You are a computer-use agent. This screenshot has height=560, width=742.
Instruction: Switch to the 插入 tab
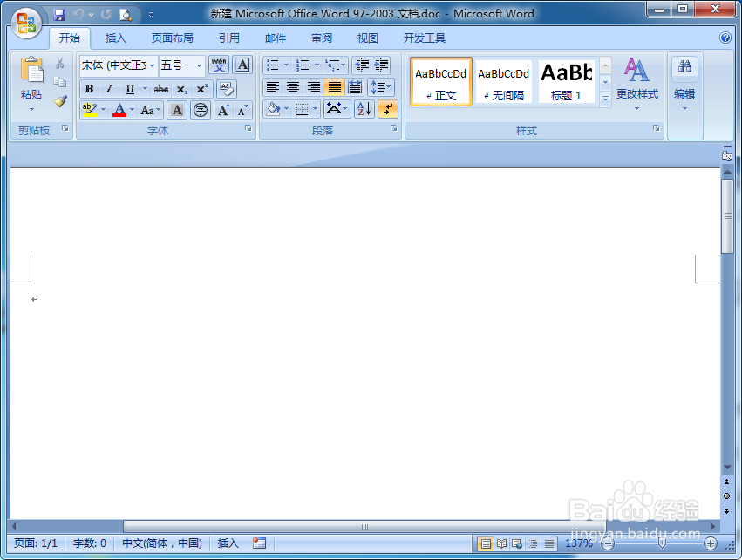[115, 38]
